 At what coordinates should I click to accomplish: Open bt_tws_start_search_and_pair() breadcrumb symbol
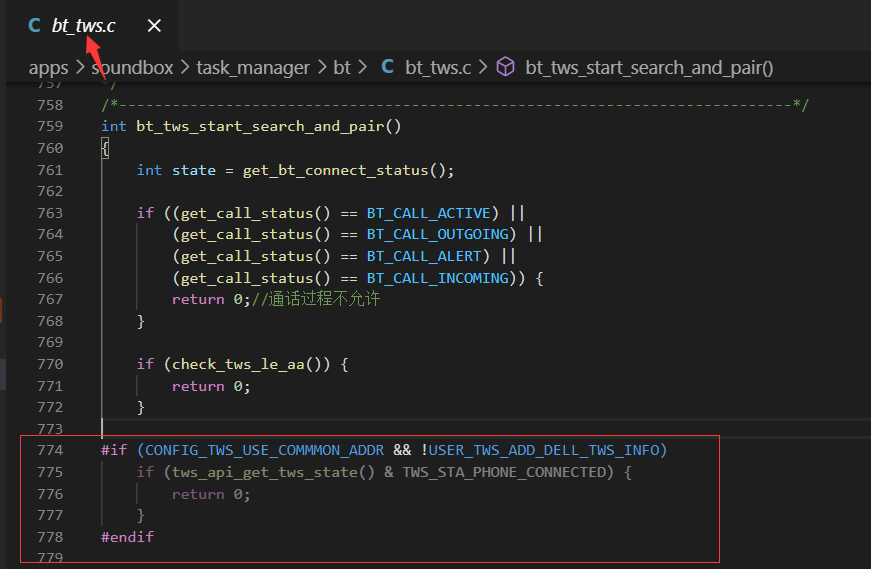[x=649, y=68]
